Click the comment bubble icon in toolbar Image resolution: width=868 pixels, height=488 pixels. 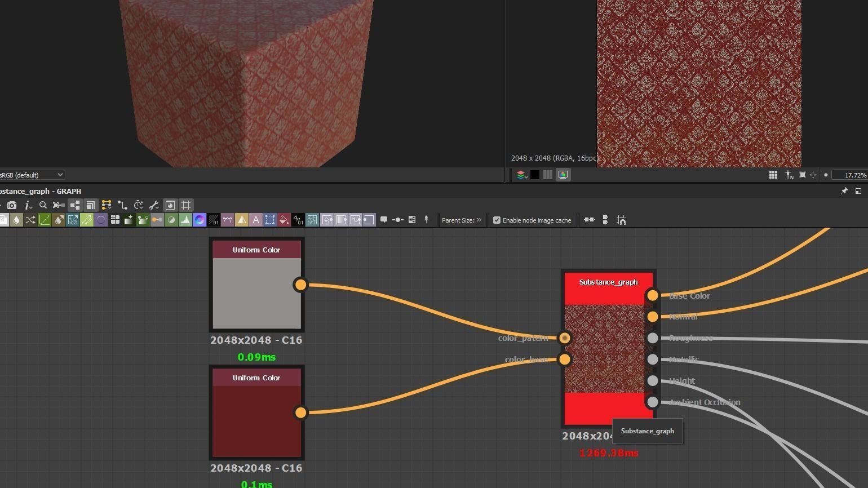(384, 220)
